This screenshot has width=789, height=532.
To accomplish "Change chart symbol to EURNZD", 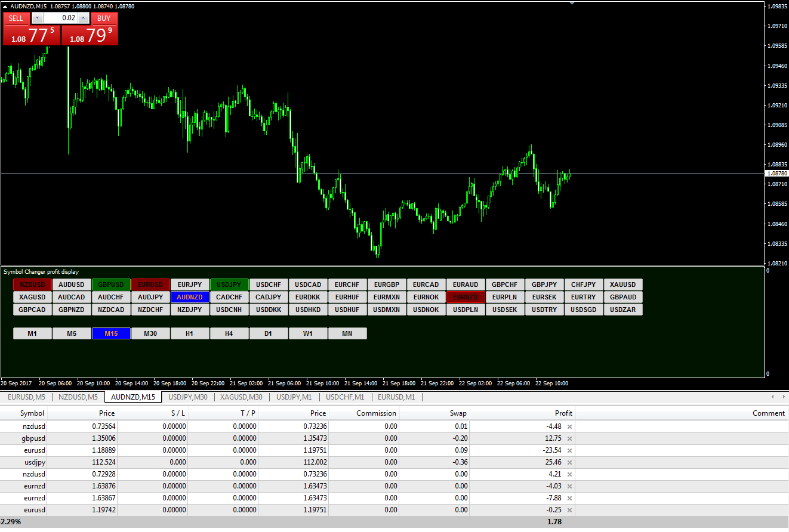I will pos(466,297).
